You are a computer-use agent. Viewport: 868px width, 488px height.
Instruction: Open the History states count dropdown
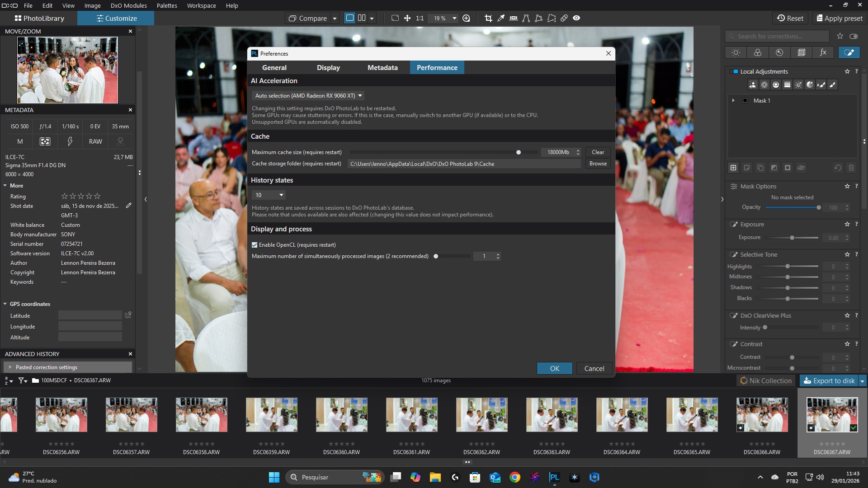tap(269, 195)
